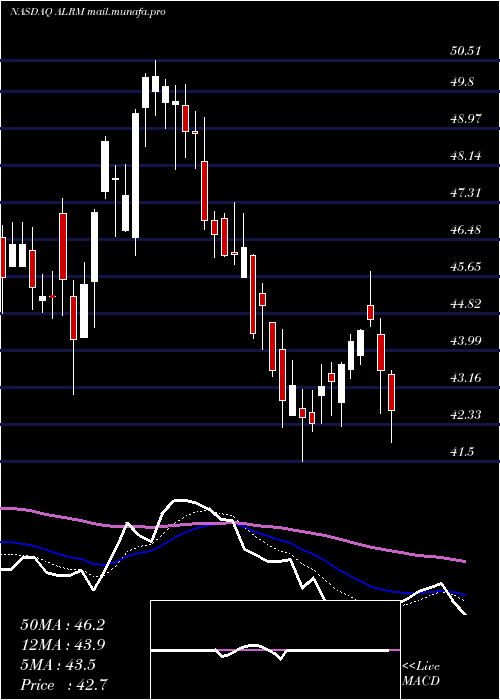Select the 43.99 price axis label
This screenshot has height=700, width=500.
coord(465,342)
